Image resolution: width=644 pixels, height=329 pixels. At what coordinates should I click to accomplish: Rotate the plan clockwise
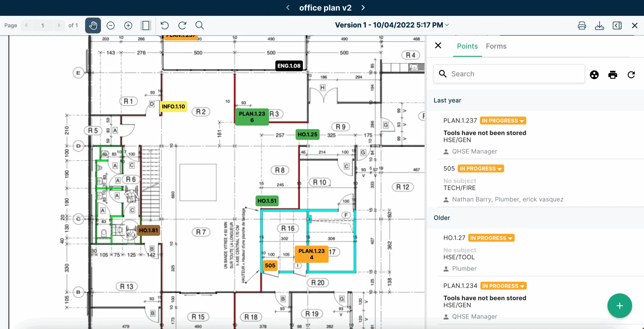click(x=182, y=25)
